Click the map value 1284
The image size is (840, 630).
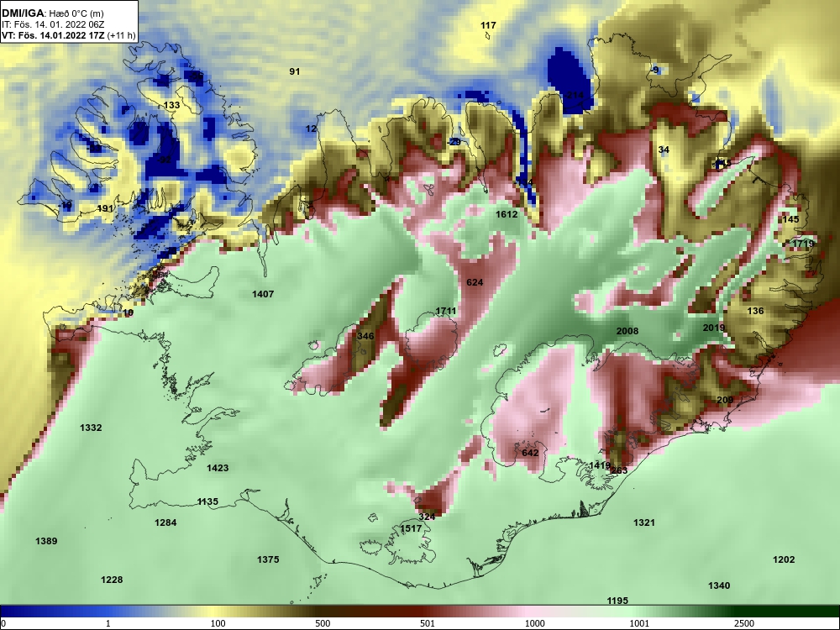tap(165, 522)
